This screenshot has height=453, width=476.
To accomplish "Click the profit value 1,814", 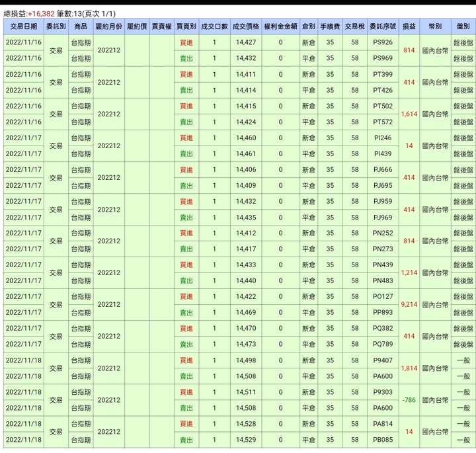I will tap(409, 368).
